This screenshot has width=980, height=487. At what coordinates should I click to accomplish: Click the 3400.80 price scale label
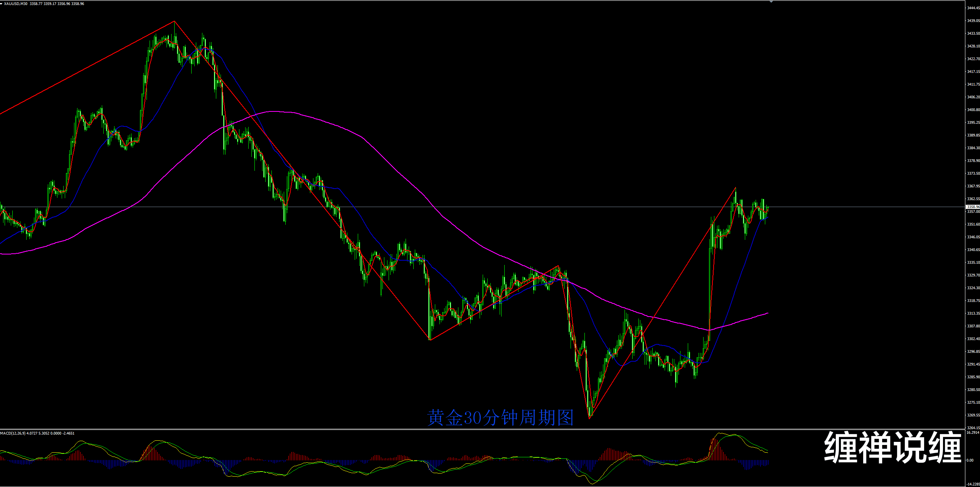coord(973,110)
